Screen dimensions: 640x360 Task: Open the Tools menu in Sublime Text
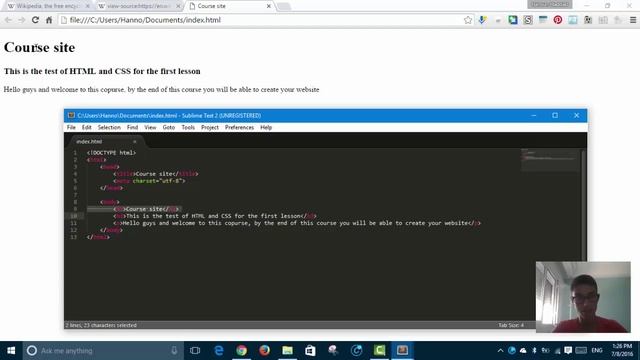click(x=188, y=127)
